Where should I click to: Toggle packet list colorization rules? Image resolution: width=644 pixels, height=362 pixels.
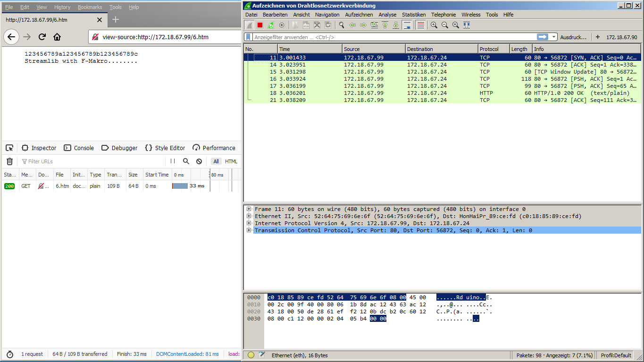[x=420, y=25]
